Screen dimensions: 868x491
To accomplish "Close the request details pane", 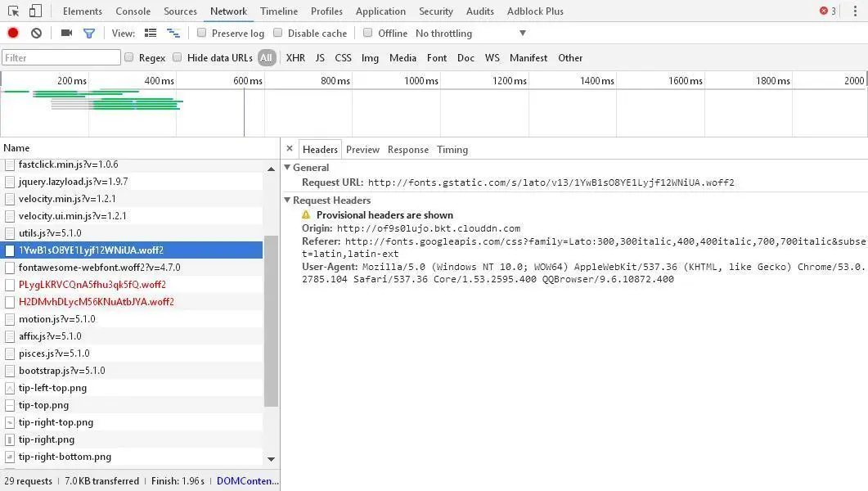I will tap(290, 148).
